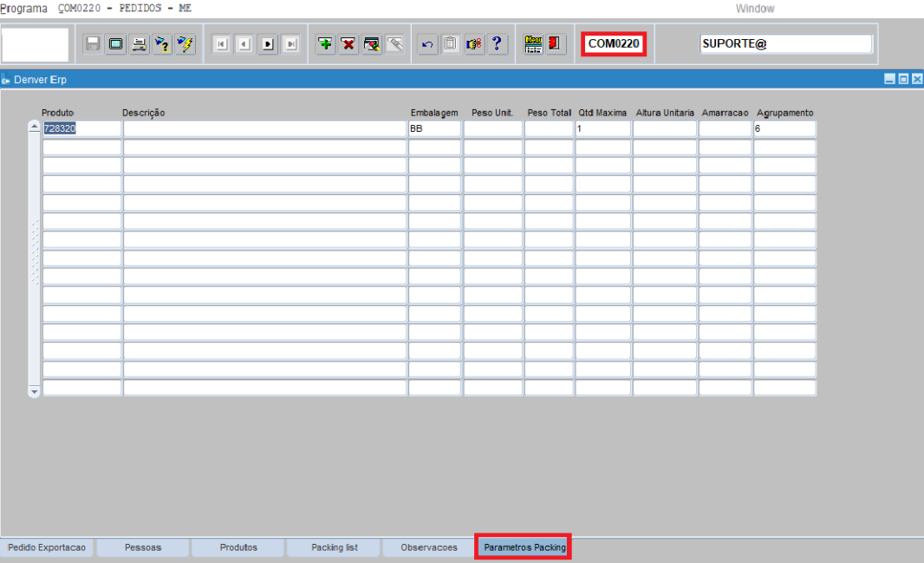Image resolution: width=924 pixels, height=563 pixels.
Task: Delete record using the red X icon
Action: pos(348,43)
